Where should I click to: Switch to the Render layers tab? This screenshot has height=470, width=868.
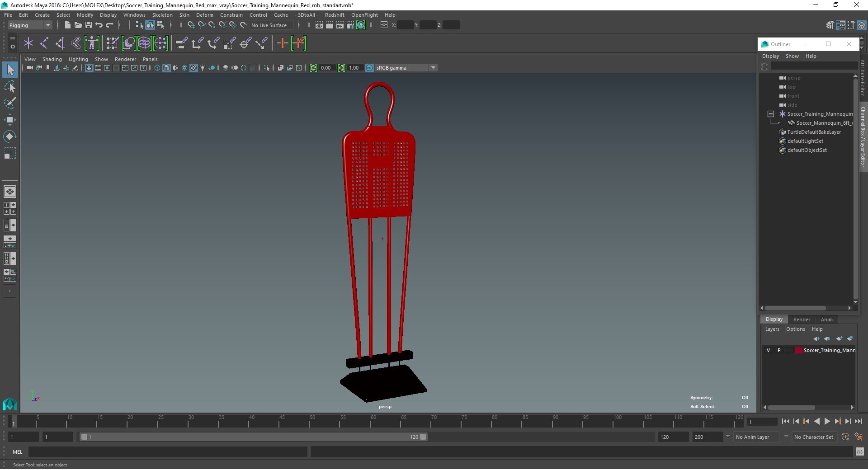pos(802,320)
